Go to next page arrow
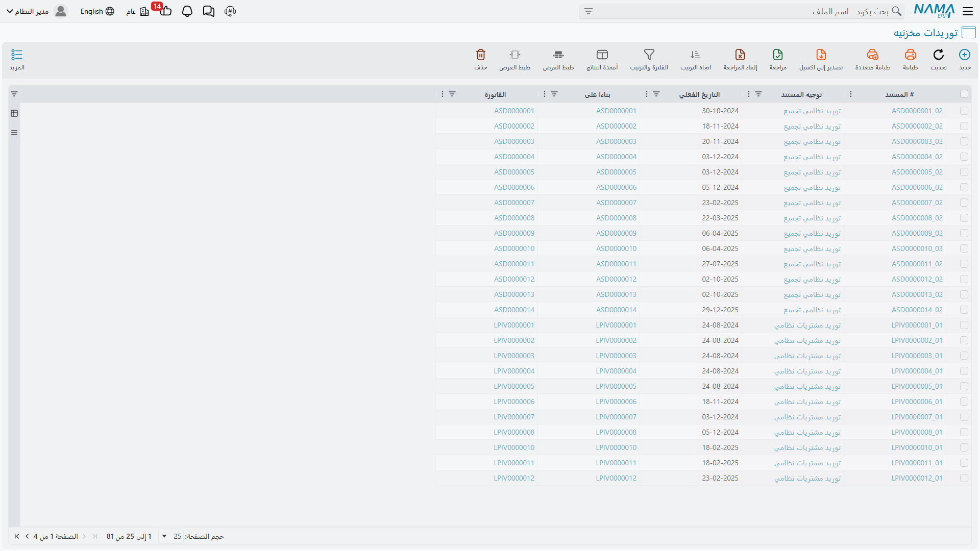This screenshot has height=551, width=980. 27,536
